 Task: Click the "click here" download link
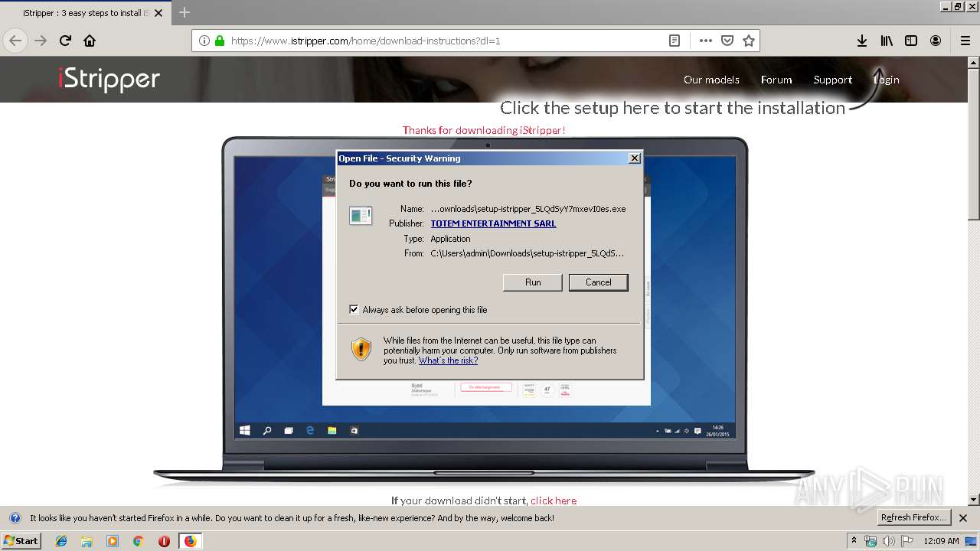(554, 500)
